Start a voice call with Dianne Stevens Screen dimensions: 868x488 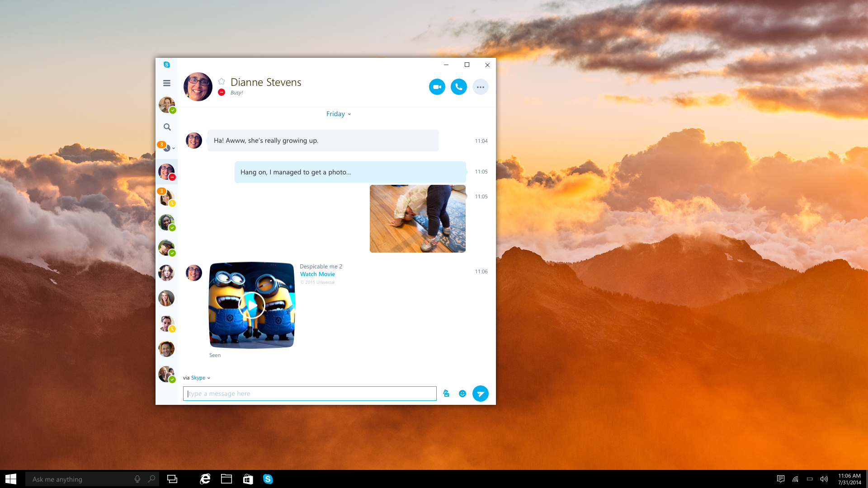pos(458,87)
